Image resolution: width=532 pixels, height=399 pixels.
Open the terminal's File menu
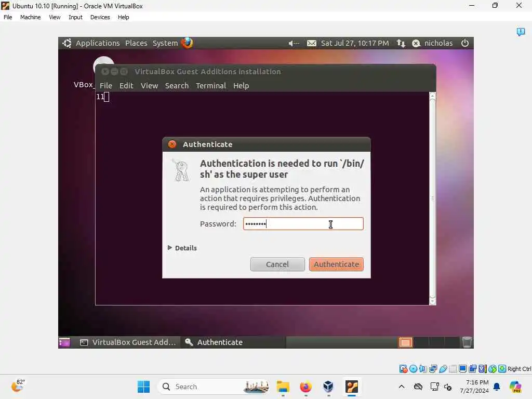(106, 86)
